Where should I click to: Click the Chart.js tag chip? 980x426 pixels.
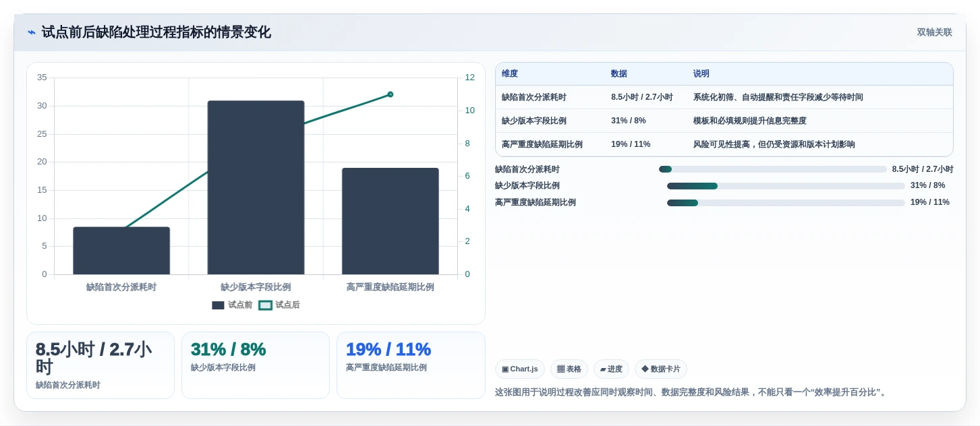pyautogui.click(x=520, y=369)
